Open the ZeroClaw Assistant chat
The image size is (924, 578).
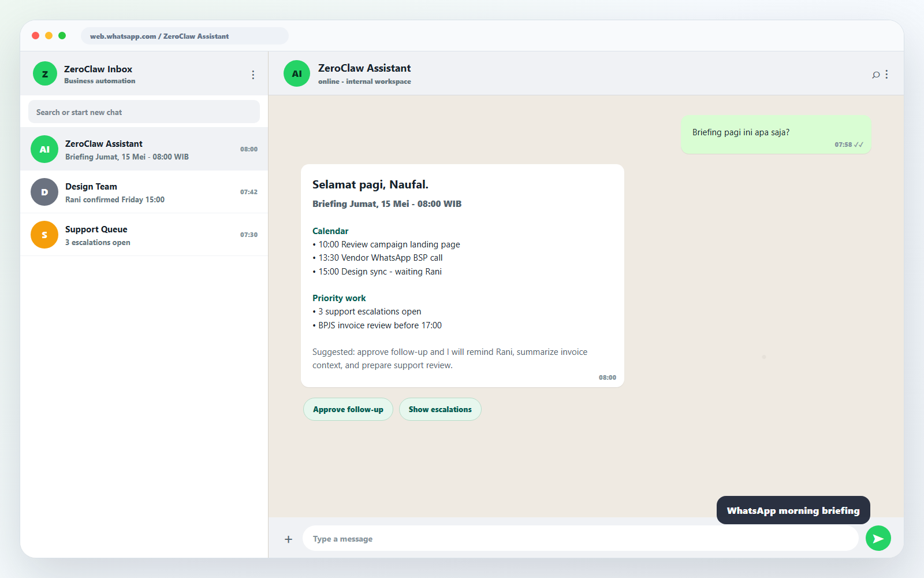(x=144, y=149)
